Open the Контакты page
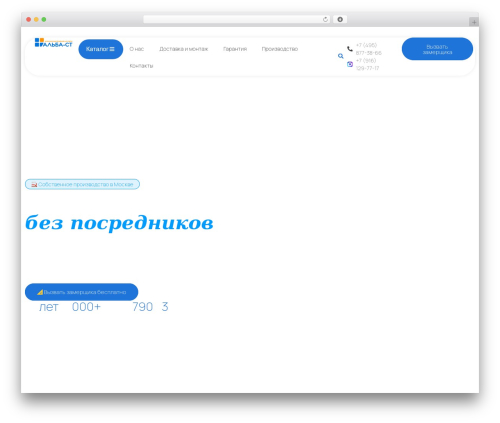Viewport: 500px width, 423px height. (x=141, y=66)
